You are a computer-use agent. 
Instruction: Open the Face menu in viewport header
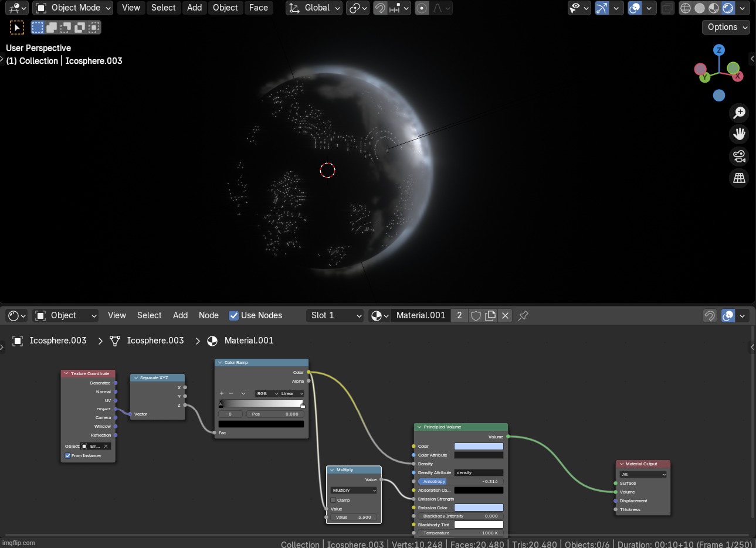(x=258, y=8)
